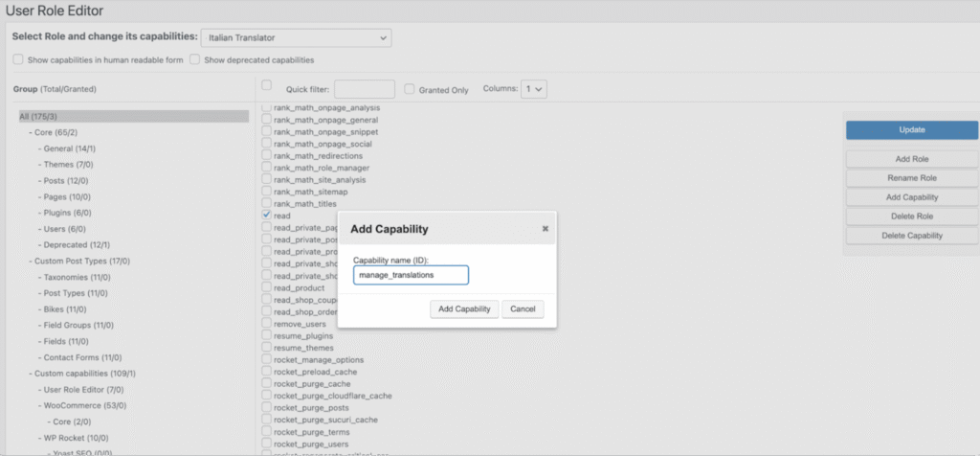Check rocket_purge_terms capability
This screenshot has height=456, width=980.
click(266, 432)
